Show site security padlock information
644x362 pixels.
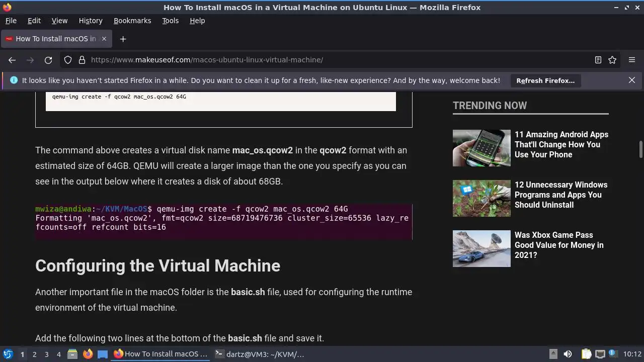tap(82, 60)
